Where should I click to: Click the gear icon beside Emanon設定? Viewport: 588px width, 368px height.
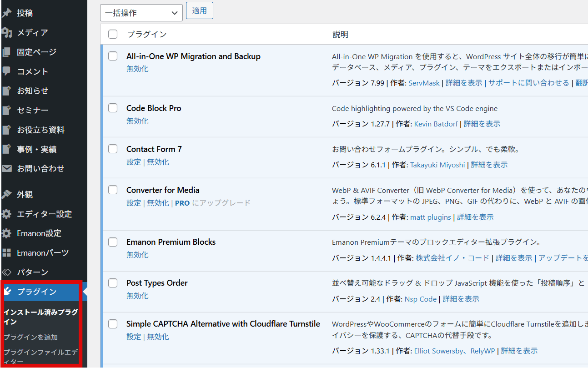tap(6, 233)
